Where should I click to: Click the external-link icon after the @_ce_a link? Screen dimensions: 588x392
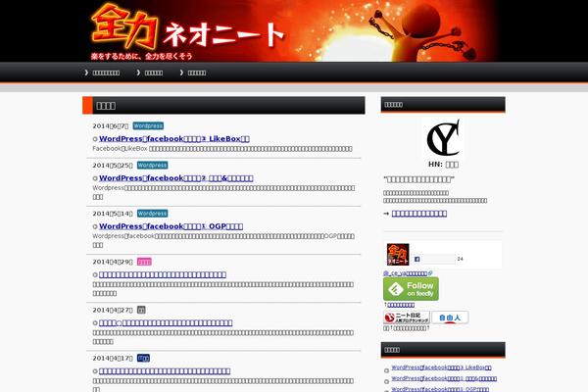(430, 273)
